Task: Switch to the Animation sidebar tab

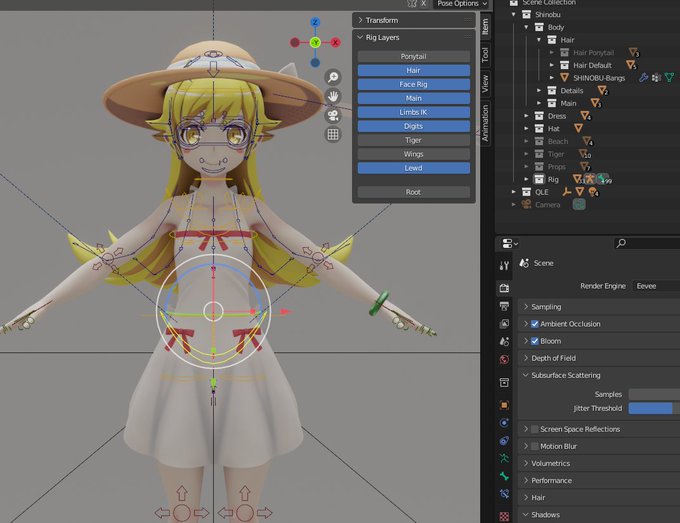Action: (485, 123)
